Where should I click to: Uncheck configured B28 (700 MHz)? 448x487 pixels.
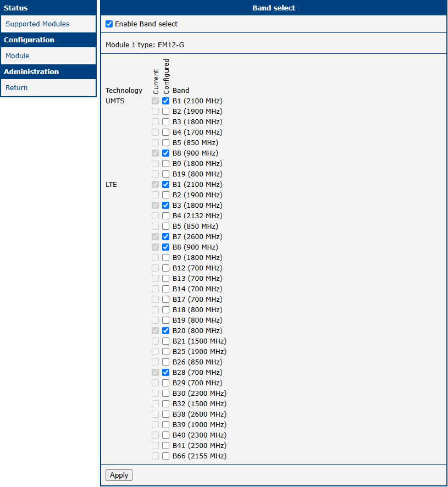(166, 372)
